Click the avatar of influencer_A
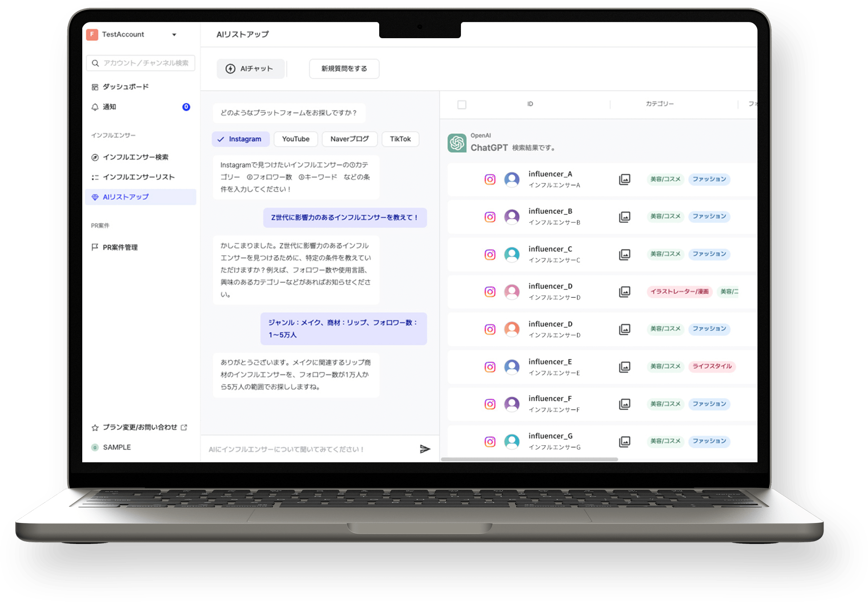This screenshot has height=602, width=868. [x=512, y=180]
